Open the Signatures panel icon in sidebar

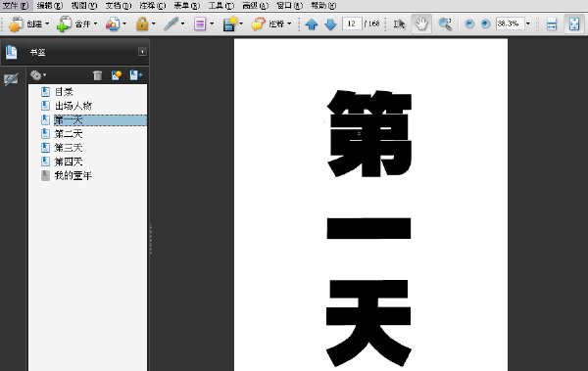tap(11, 79)
